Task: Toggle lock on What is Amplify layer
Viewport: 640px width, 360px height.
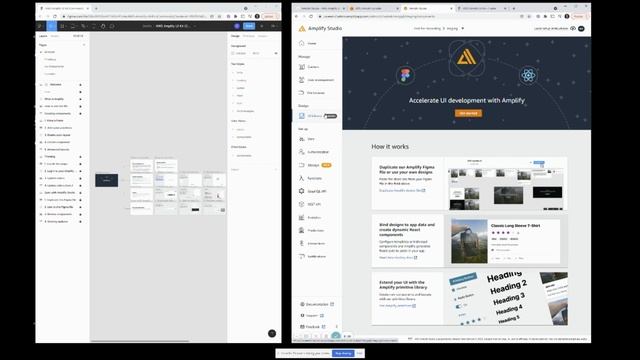Action: click(80, 99)
